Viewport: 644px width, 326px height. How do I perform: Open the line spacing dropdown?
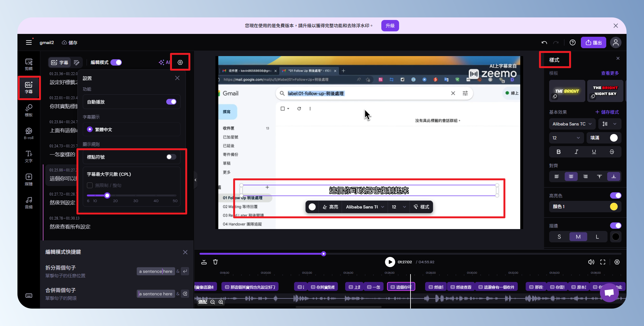coord(609,124)
